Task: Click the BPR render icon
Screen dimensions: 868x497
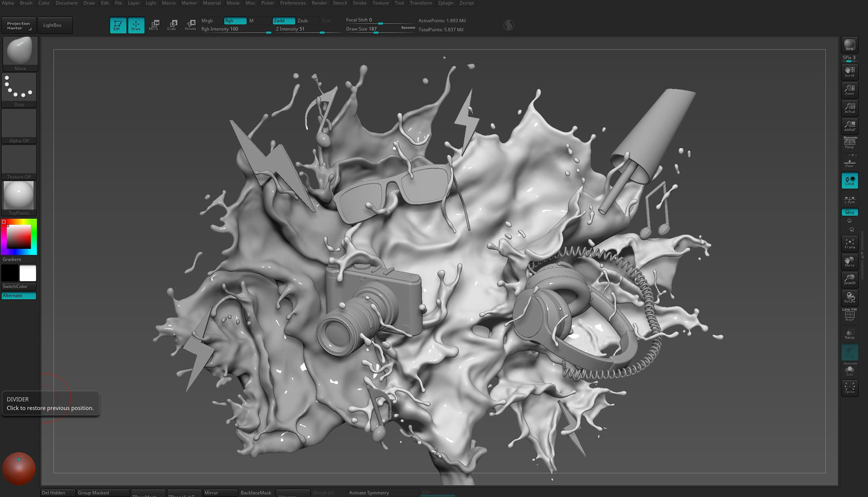Action: tap(849, 45)
